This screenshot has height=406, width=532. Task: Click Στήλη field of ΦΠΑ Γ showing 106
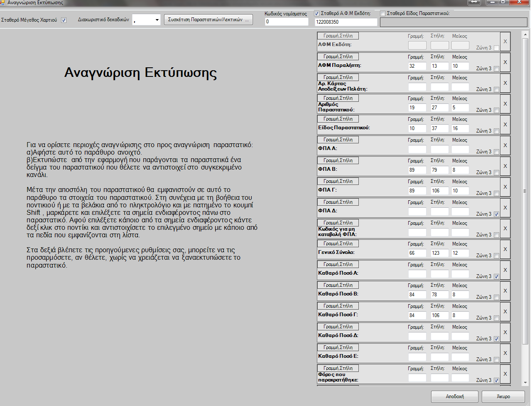pyautogui.click(x=439, y=191)
